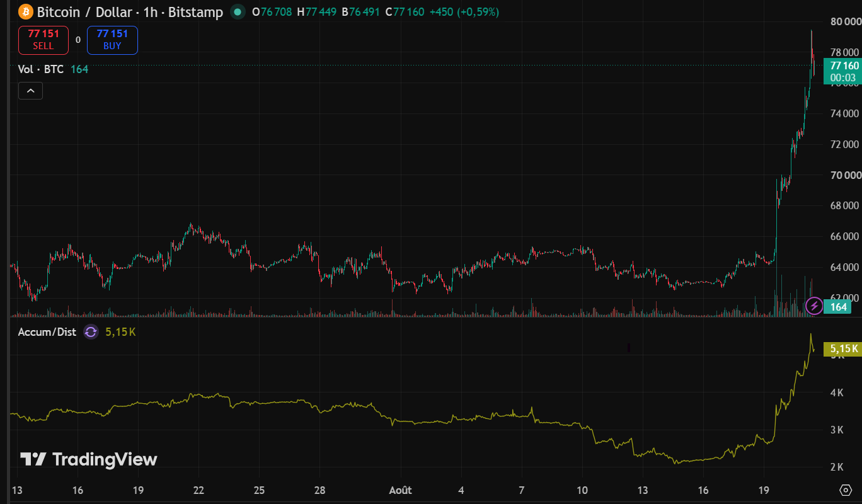The height and width of the screenshot is (504, 862).
Task: Click the 72 000 price axis label
Action: point(845,144)
